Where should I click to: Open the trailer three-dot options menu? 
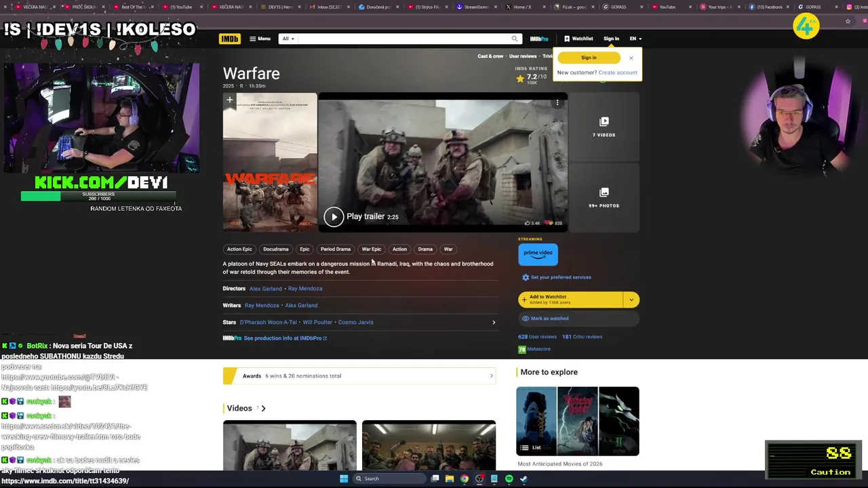pos(557,103)
